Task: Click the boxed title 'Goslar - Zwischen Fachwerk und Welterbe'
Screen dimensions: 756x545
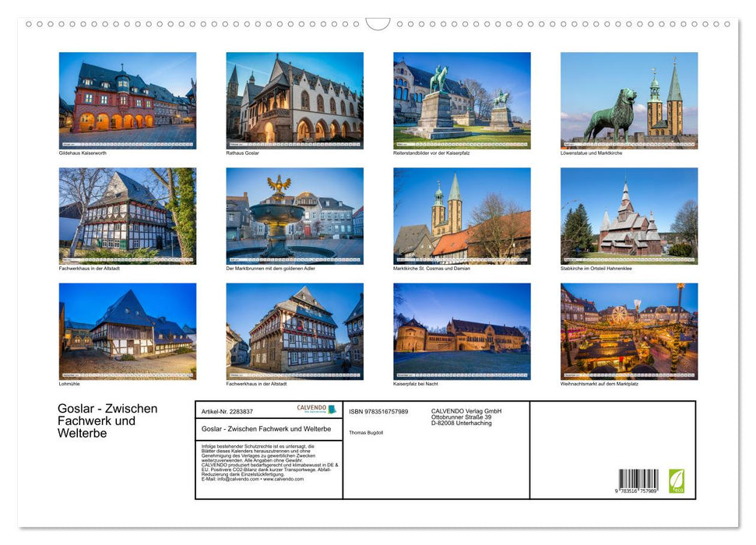Action: click(x=266, y=429)
